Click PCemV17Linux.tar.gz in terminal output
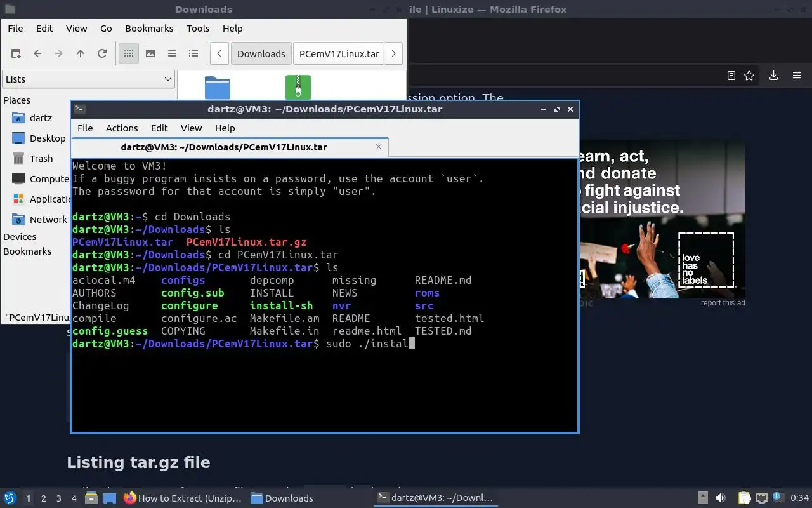Image resolution: width=812 pixels, height=508 pixels. (x=246, y=242)
